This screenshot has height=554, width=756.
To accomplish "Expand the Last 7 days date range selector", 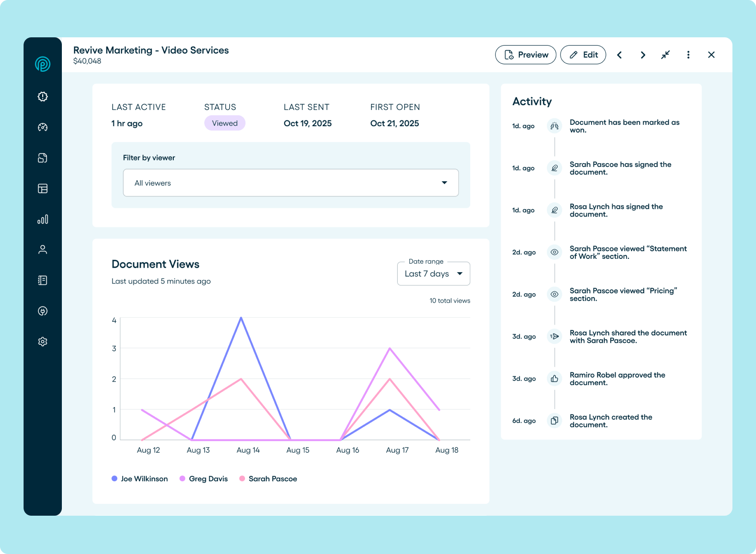I will click(433, 274).
